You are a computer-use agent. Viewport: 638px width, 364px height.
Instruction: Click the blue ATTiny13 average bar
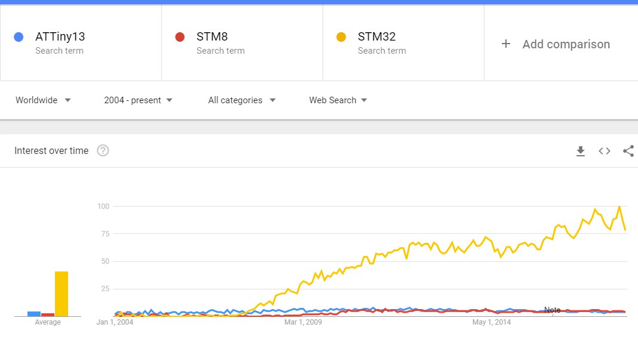click(34, 314)
